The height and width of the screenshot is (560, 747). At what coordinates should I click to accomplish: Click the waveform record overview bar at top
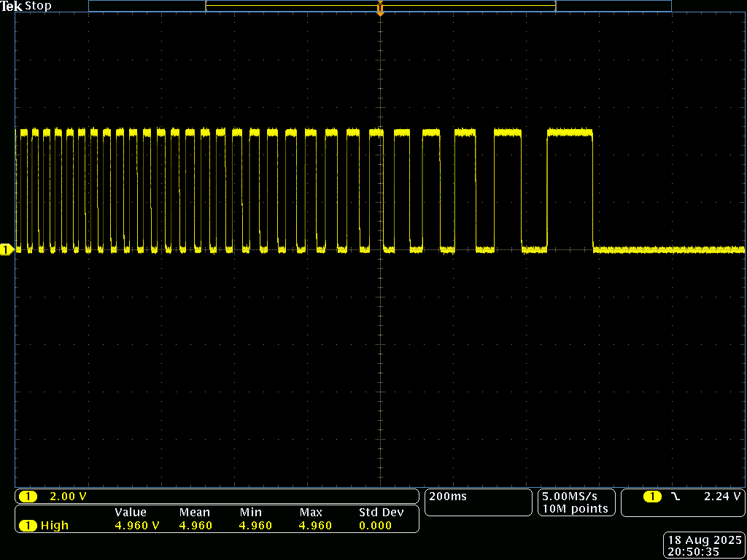pyautogui.click(x=380, y=6)
